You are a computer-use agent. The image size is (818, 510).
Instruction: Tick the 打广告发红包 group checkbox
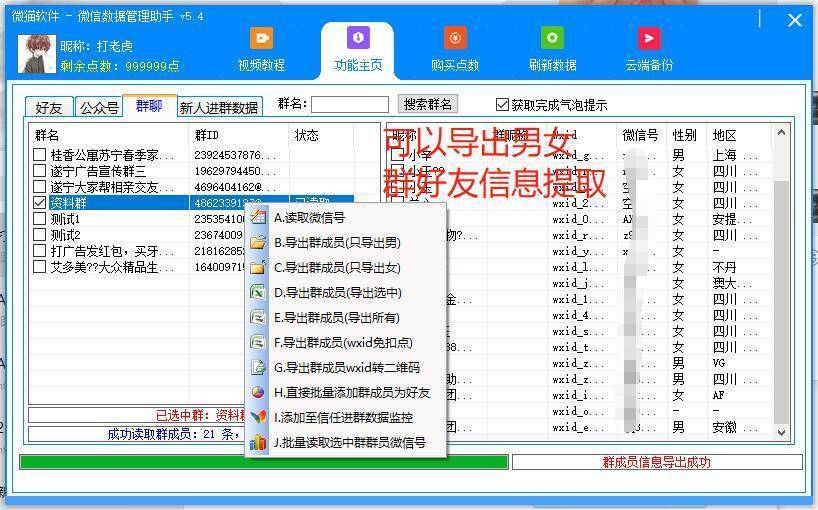(x=40, y=251)
